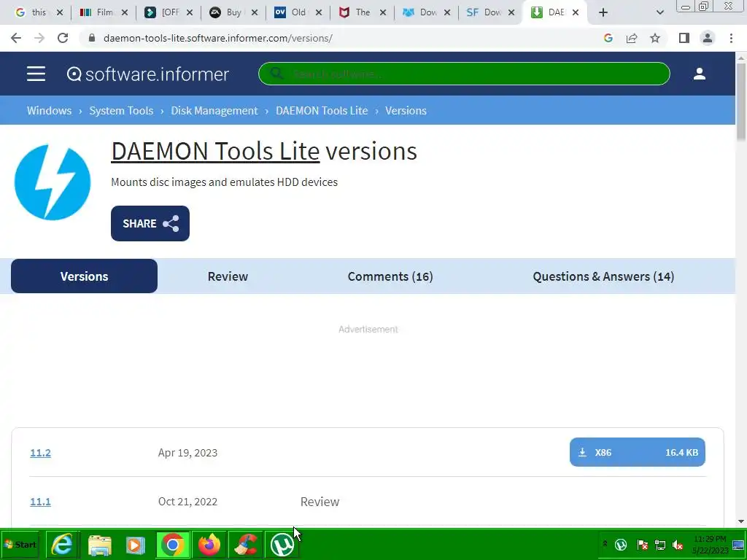
Task: Click the Review link for version 11.1
Action: click(320, 502)
